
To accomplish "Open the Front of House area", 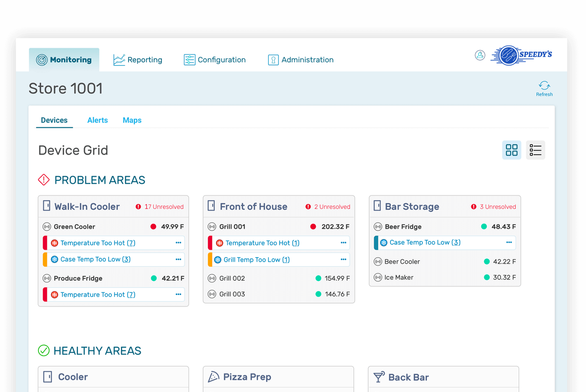I will coord(254,207).
